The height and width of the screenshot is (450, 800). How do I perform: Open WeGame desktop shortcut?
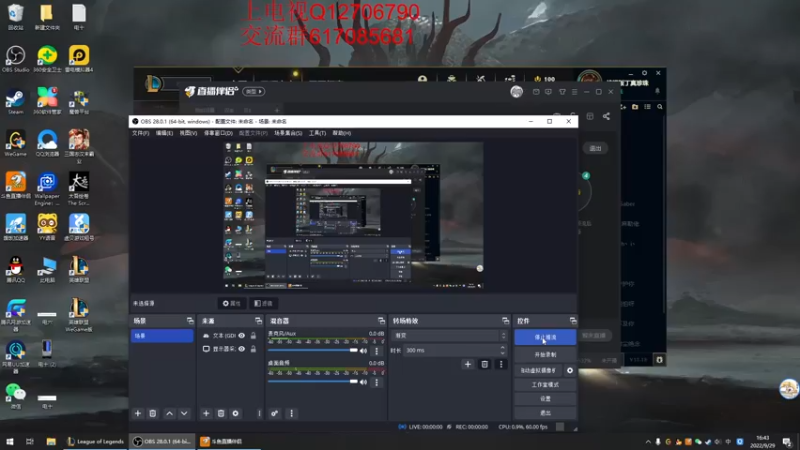pyautogui.click(x=15, y=143)
